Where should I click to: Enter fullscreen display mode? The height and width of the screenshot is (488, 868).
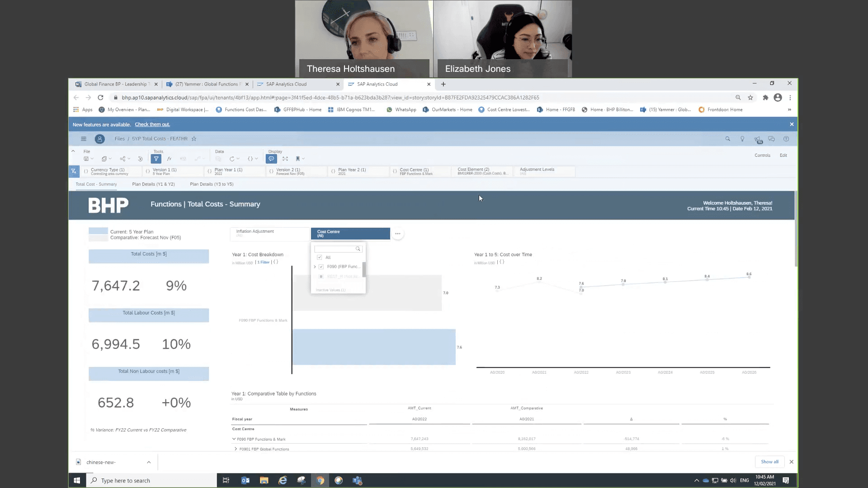285,159
